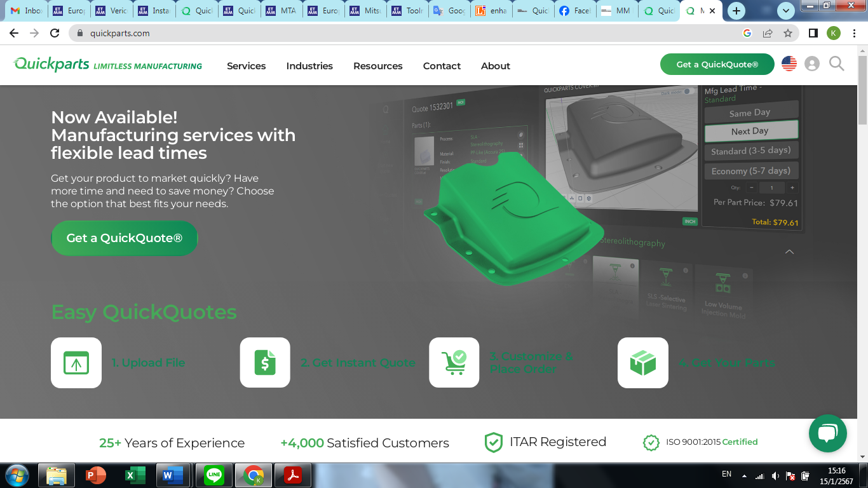Click the Upload File step icon
The image size is (868, 488).
coord(76,363)
